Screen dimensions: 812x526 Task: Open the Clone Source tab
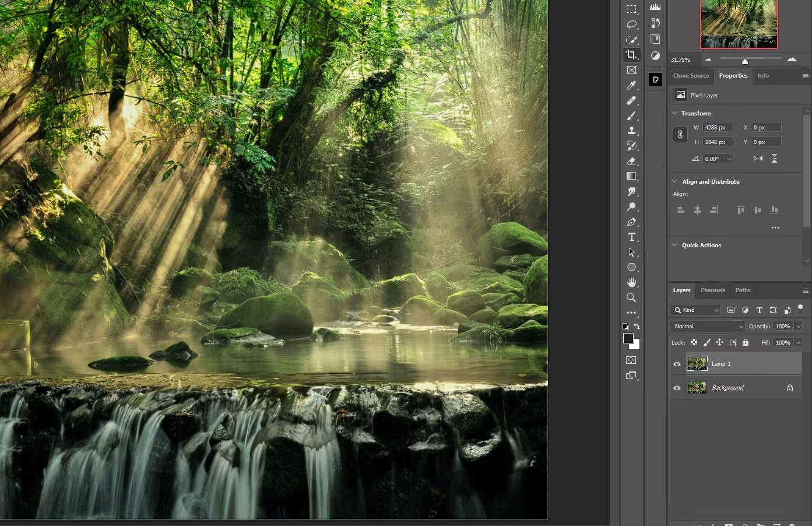[691, 76]
